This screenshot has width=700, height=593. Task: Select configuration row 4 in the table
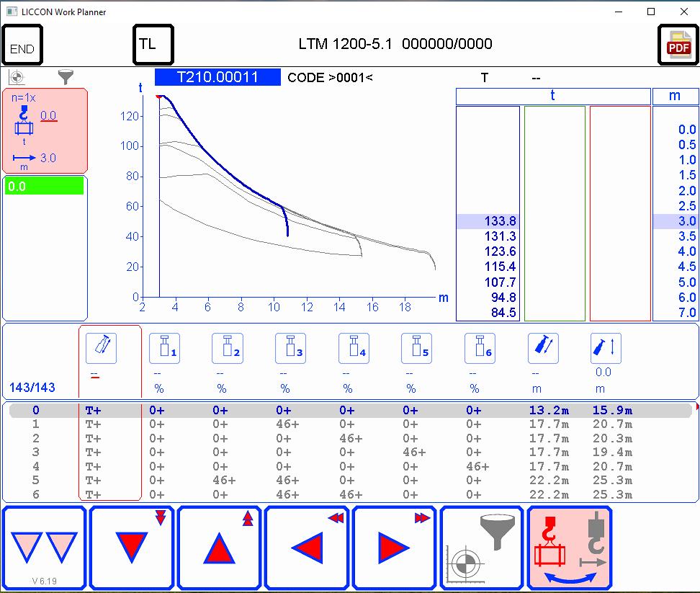coord(351,466)
